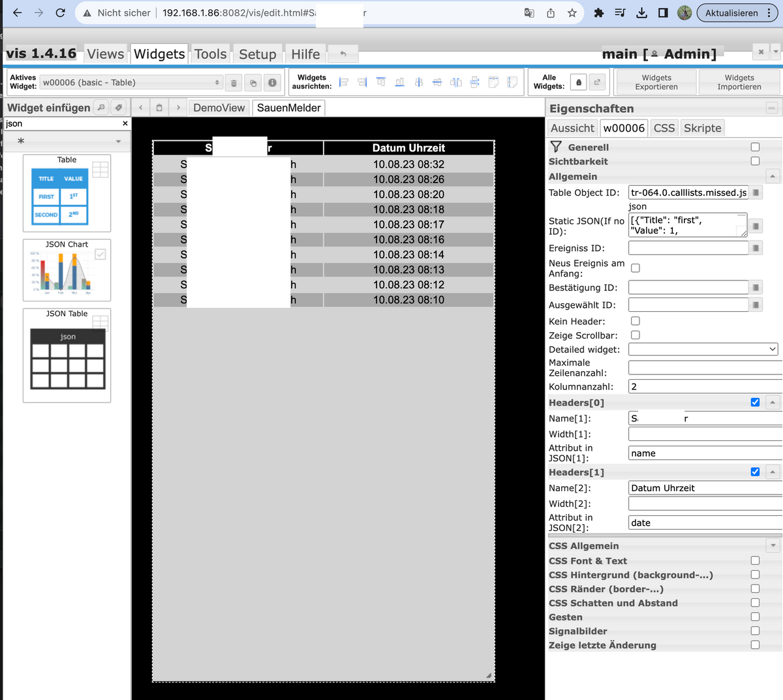Bookmark this page with star icon
Image resolution: width=783 pixels, height=700 pixels.
click(x=572, y=13)
